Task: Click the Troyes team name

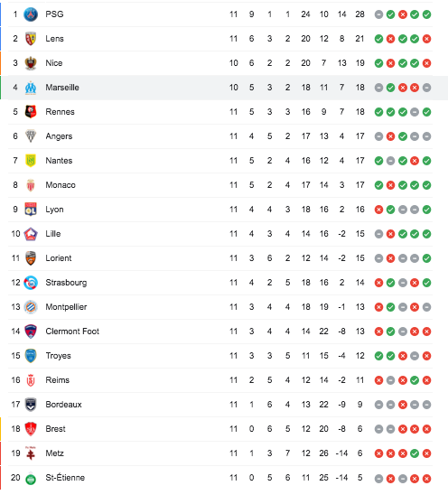Action: [x=58, y=356]
